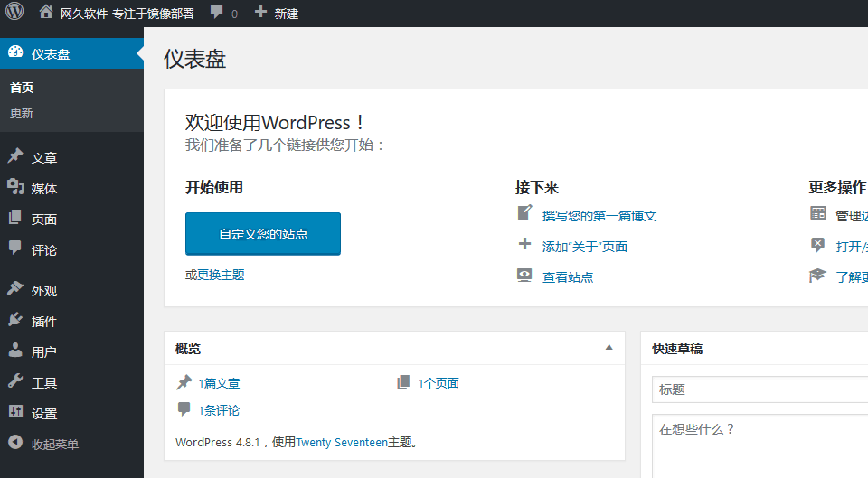
Task: Click the 更换主题 link
Action: (x=221, y=275)
